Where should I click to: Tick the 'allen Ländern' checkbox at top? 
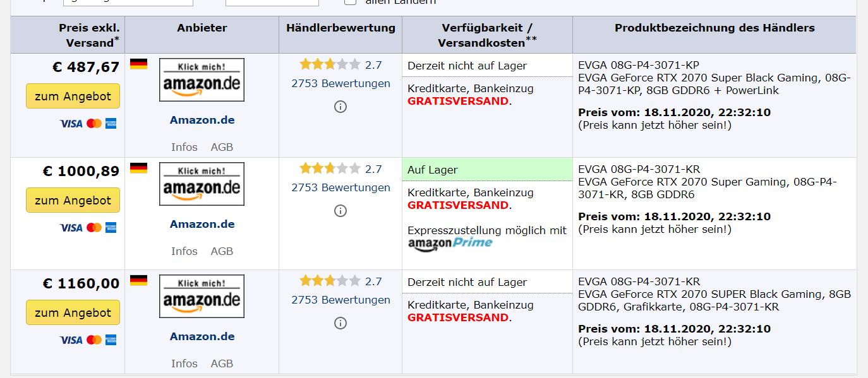tap(351, 2)
